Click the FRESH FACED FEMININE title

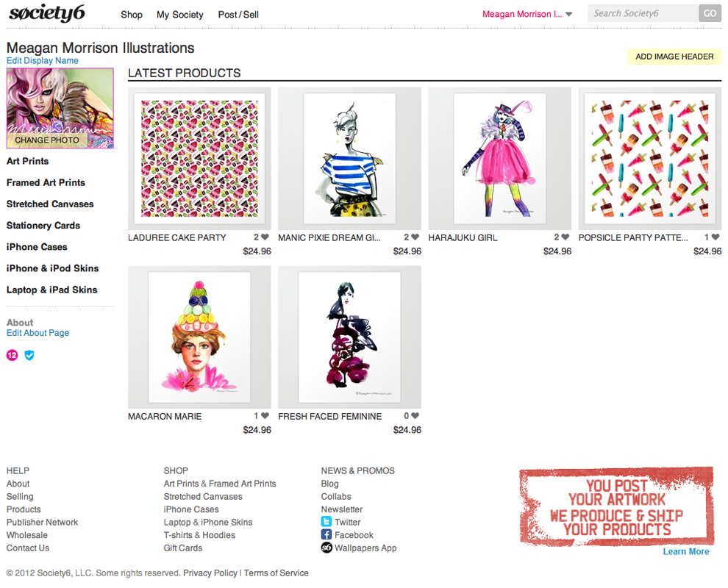(x=330, y=416)
